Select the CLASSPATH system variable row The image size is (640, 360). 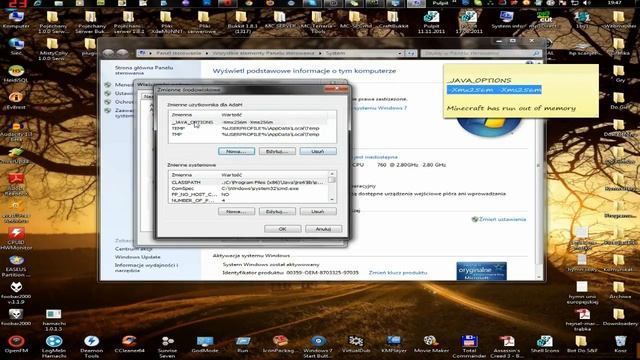(x=249, y=182)
